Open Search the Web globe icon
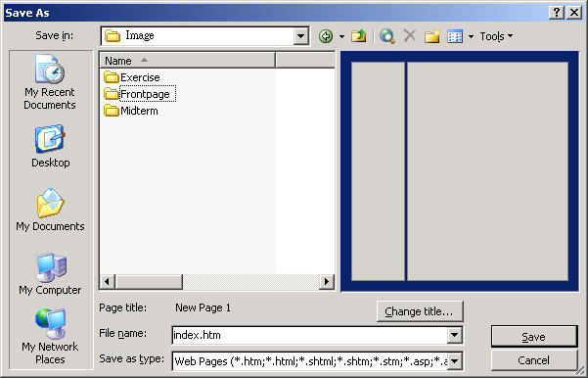 tap(387, 36)
